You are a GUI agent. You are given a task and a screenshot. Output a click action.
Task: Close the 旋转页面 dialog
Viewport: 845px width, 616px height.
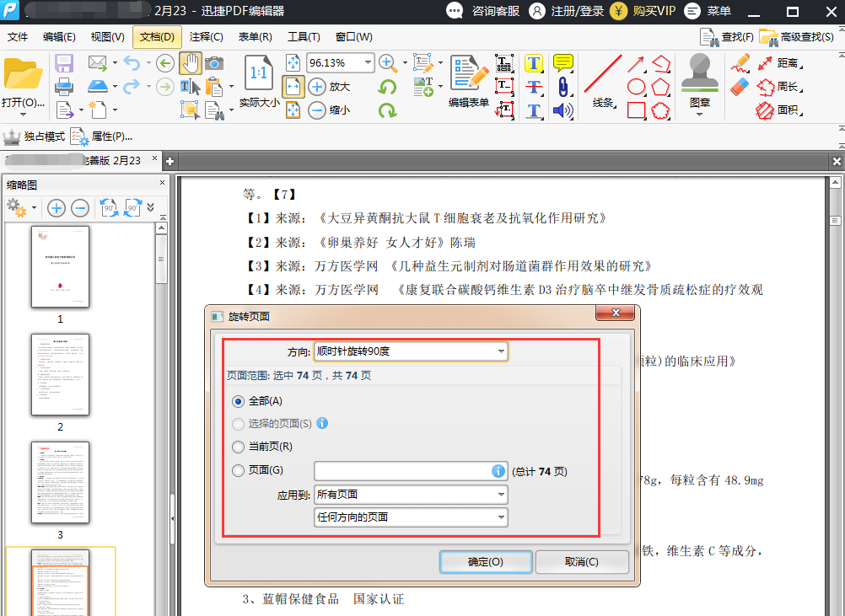pyautogui.click(x=616, y=313)
